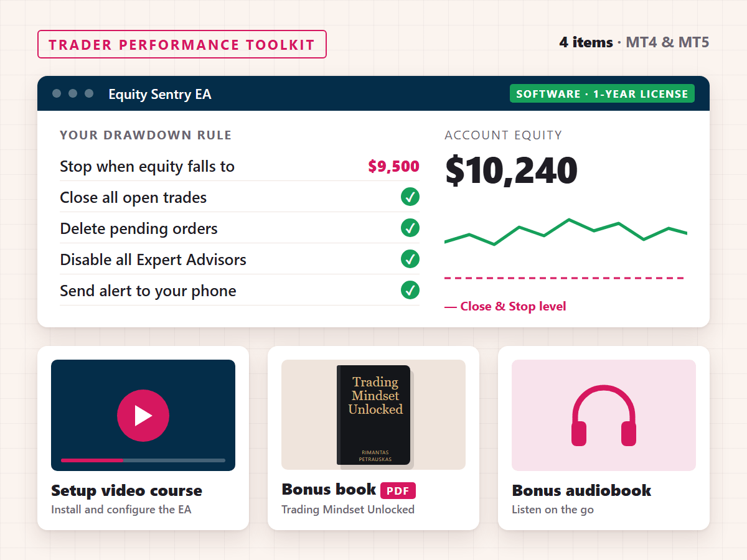Click the Bonus audiobook title
747x560 pixels.
click(581, 490)
